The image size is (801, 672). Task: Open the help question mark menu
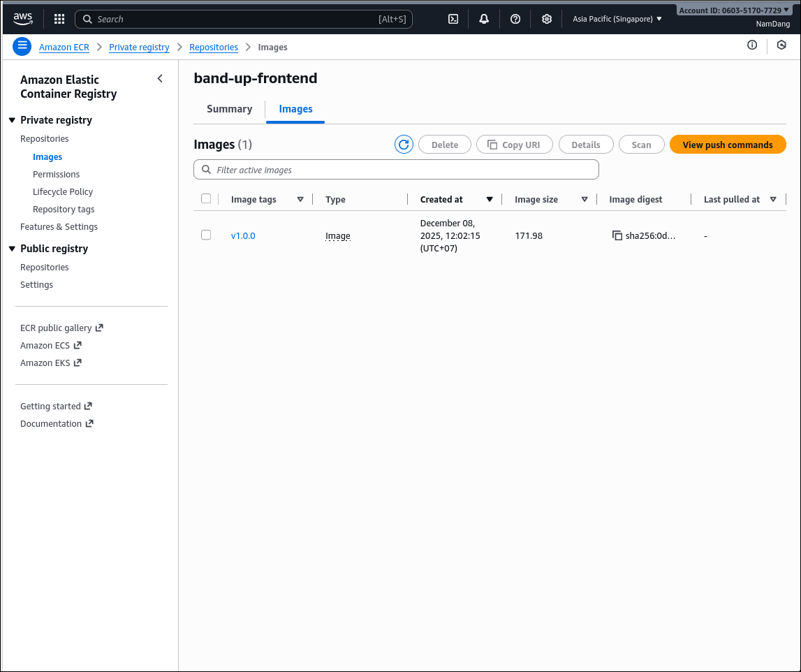tap(515, 19)
